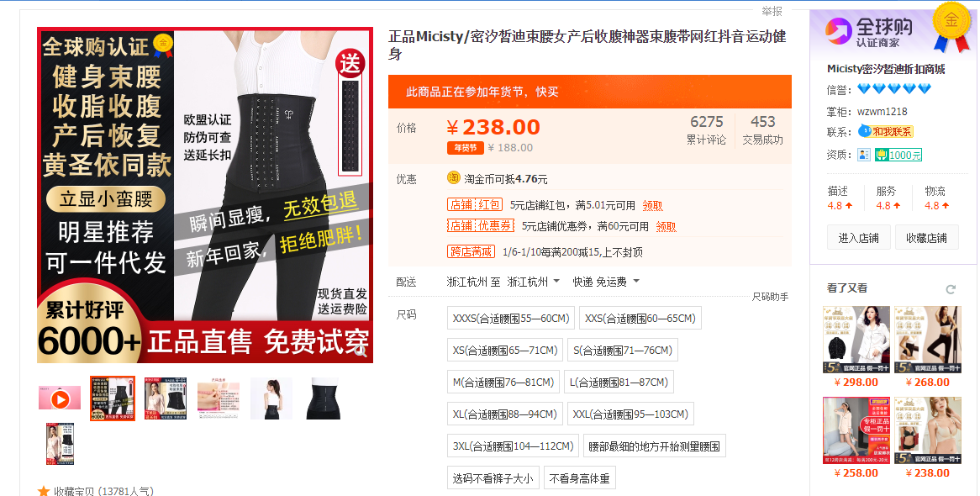Image resolution: width=980 pixels, height=496 pixels.
Task: Click the star icon beside 收藏宝贝
Action: (44, 491)
